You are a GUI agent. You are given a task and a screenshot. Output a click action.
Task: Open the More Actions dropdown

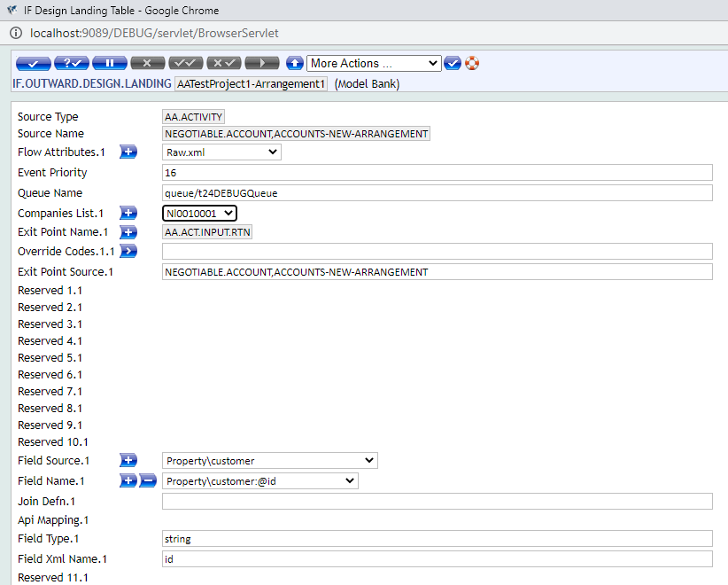[x=374, y=64]
